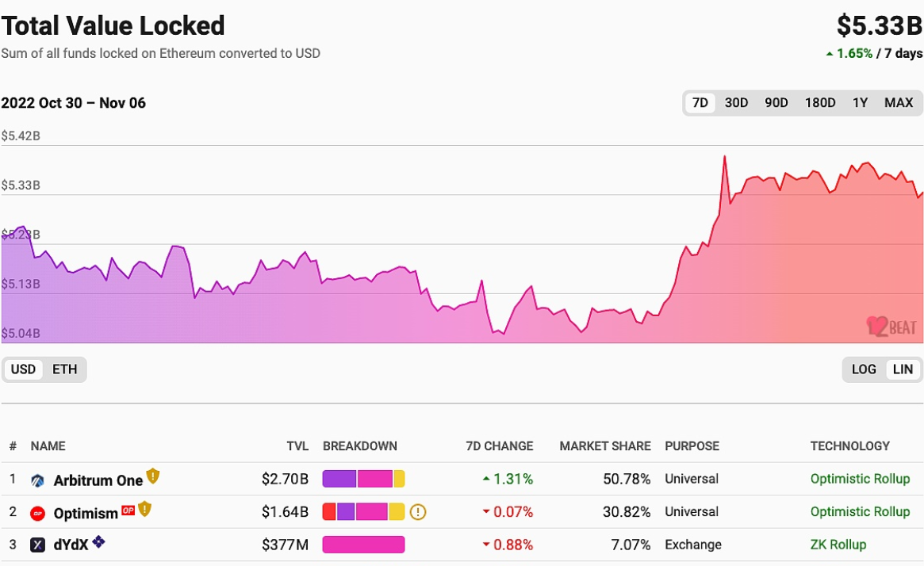This screenshot has height=566, width=924.
Task: Click the dYdX TVL breakdown bar
Action: pos(363,545)
